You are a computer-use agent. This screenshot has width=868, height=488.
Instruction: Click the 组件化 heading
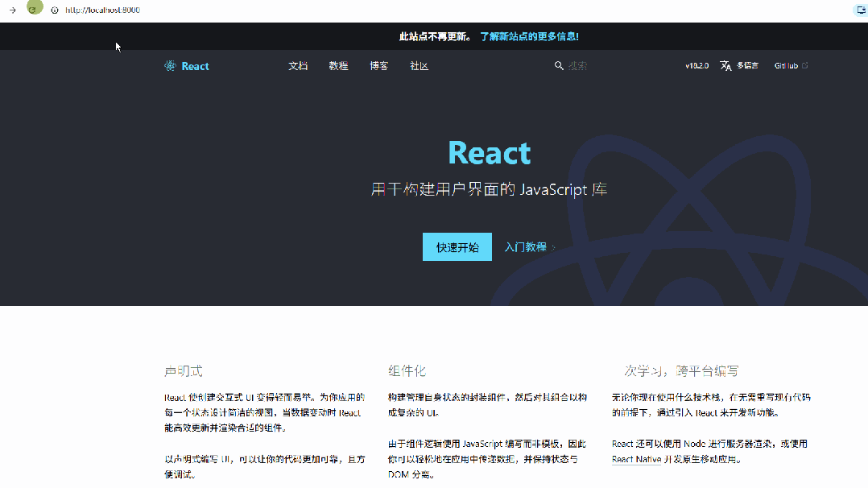click(407, 371)
